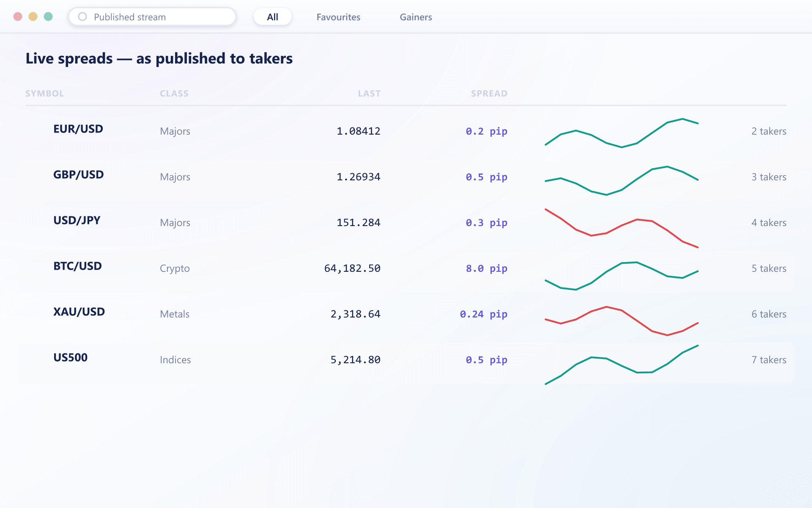Select the GBP/USD symbol
This screenshot has height=508, width=812.
pyautogui.click(x=78, y=174)
